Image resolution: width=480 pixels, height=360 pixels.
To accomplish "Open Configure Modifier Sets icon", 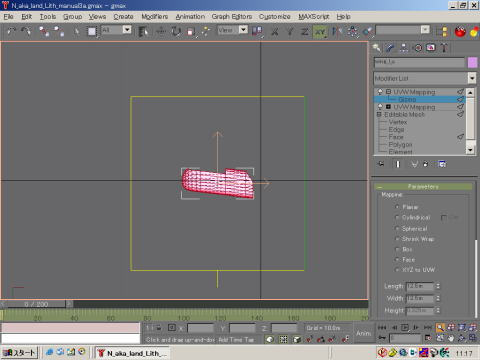I will pyautogui.click(x=442, y=164).
